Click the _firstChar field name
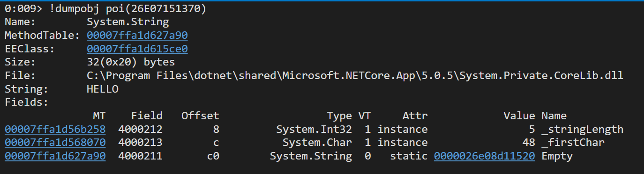Screen dimensions: 644x174 click(x=573, y=143)
